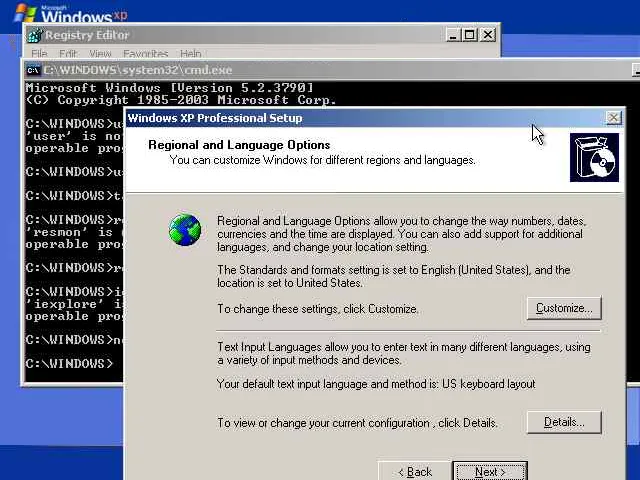Minimize the Registry Editor window
Image resolution: width=640 pixels, height=480 pixels.
tap(453, 35)
